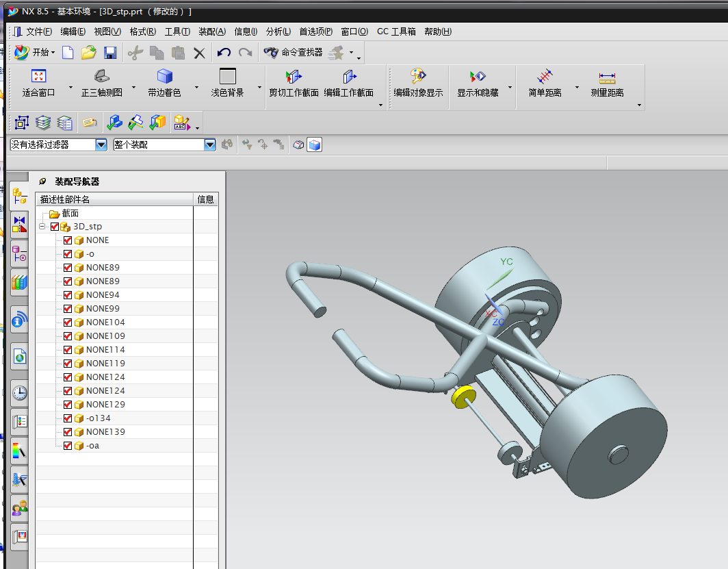Open 帮助(H) menu
728x569 pixels.
click(x=438, y=31)
